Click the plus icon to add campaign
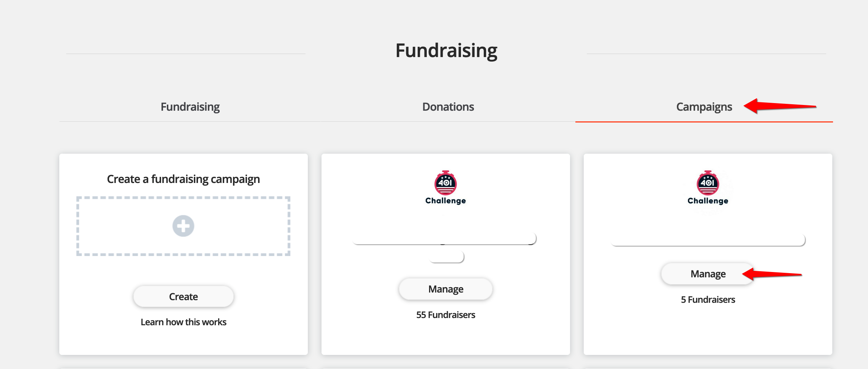This screenshot has width=868, height=369. (x=183, y=226)
